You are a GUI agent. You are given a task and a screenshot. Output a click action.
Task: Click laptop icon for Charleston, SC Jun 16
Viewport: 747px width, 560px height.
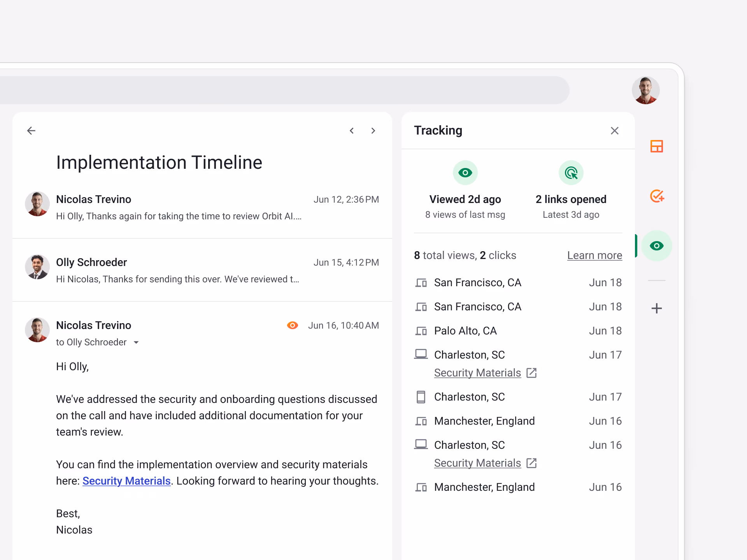(421, 444)
